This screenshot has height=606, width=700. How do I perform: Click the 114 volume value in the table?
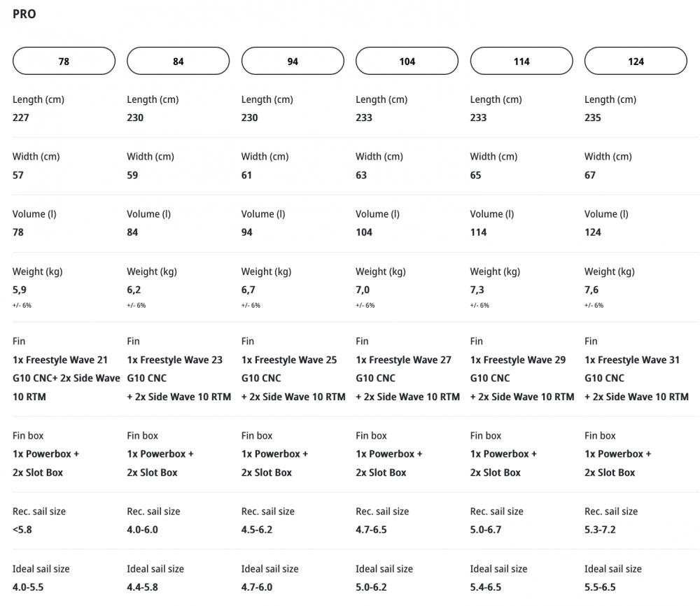pyautogui.click(x=478, y=232)
